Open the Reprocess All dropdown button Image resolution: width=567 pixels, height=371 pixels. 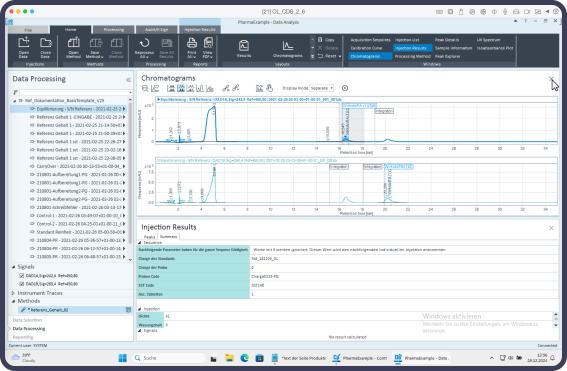click(144, 47)
